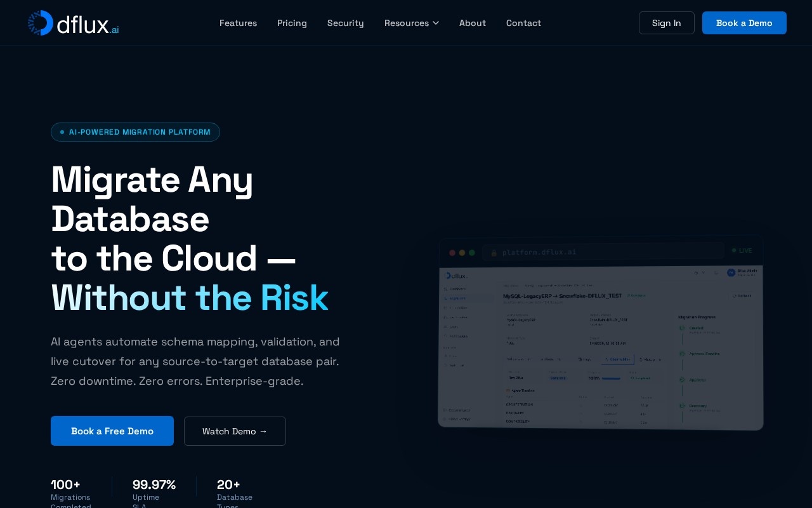Expand the Resources dropdown menu
The image size is (812, 508).
tap(412, 23)
